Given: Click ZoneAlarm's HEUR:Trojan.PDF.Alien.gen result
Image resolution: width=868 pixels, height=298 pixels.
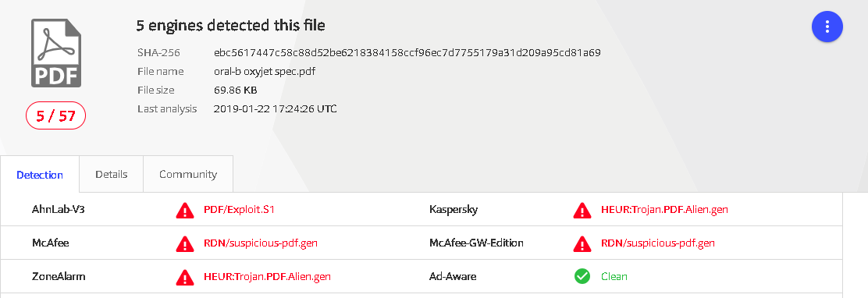Looking at the screenshot, I should coord(268,276).
